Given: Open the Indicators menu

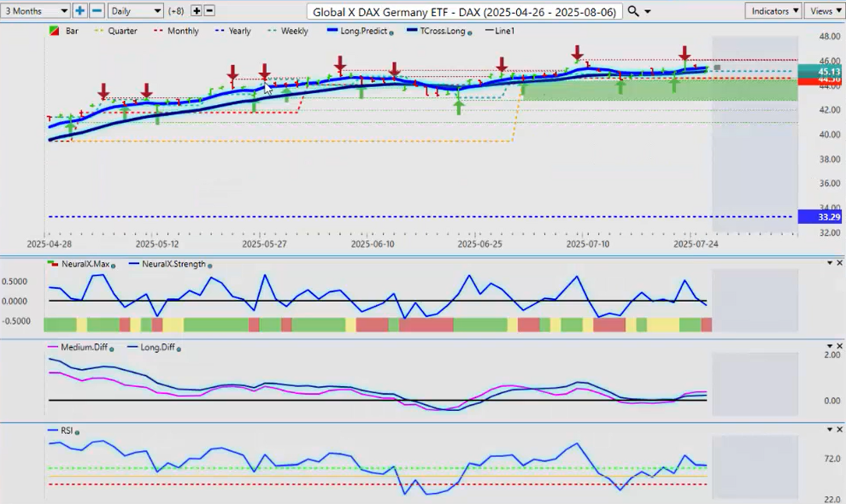Looking at the screenshot, I should pyautogui.click(x=773, y=11).
